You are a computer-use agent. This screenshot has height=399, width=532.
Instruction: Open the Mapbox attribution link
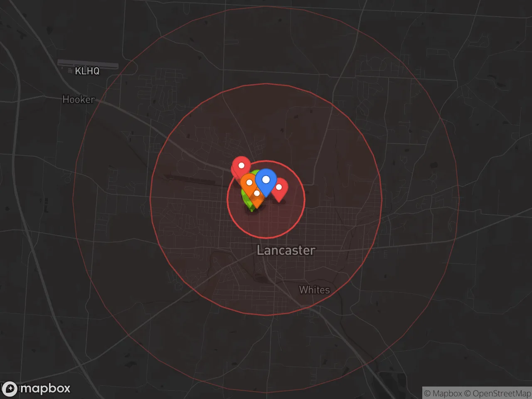coord(443,393)
